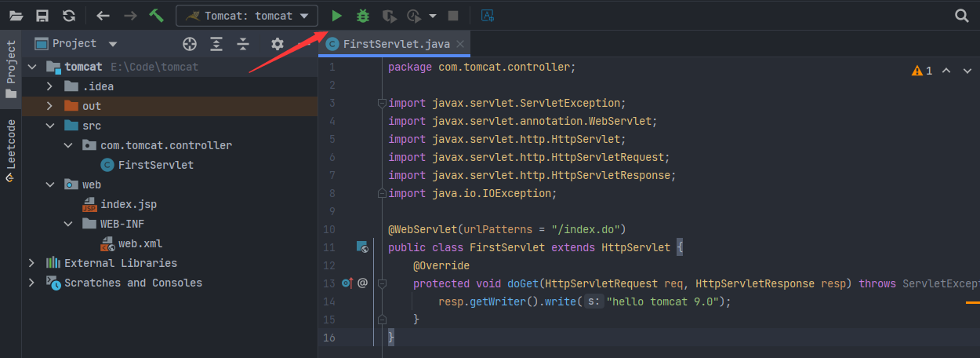The height and width of the screenshot is (358, 980).
Task: Open Project panel gear options
Action: [278, 44]
